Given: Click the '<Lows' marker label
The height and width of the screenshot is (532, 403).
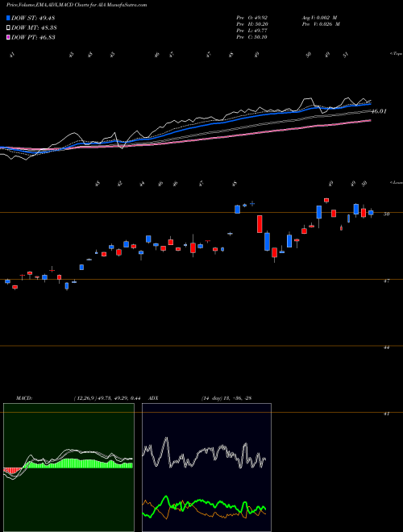Looking at the screenshot, I should click(x=396, y=182).
